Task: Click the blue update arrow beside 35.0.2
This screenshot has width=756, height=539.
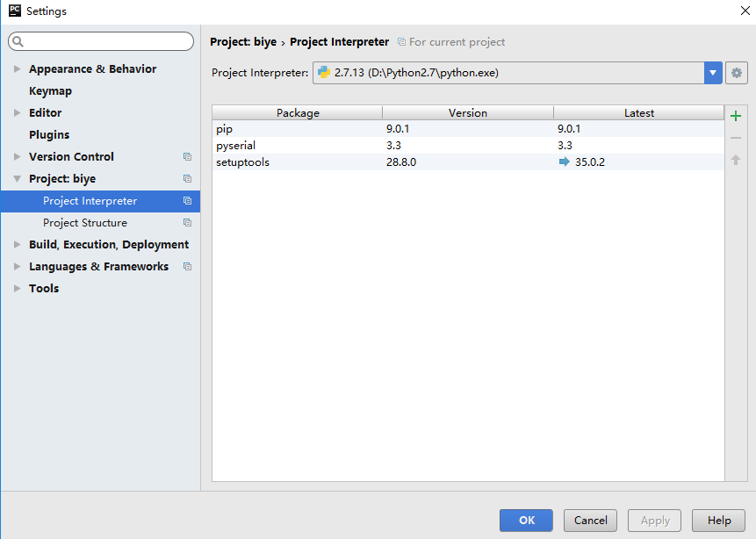Action: pos(564,162)
